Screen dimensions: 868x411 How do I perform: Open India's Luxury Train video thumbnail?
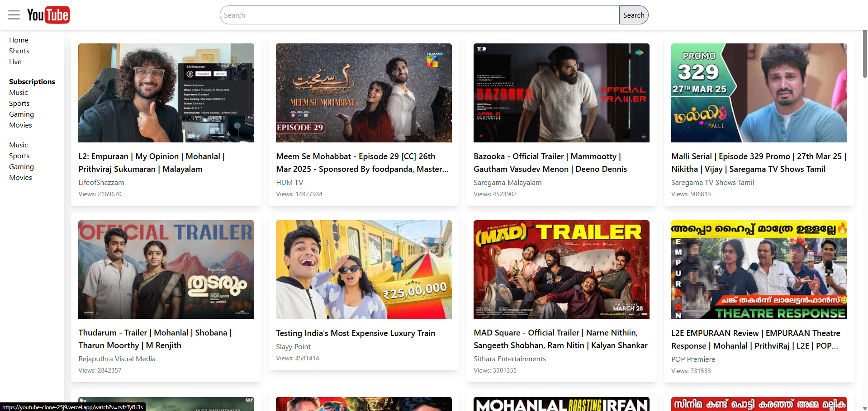pyautogui.click(x=364, y=269)
